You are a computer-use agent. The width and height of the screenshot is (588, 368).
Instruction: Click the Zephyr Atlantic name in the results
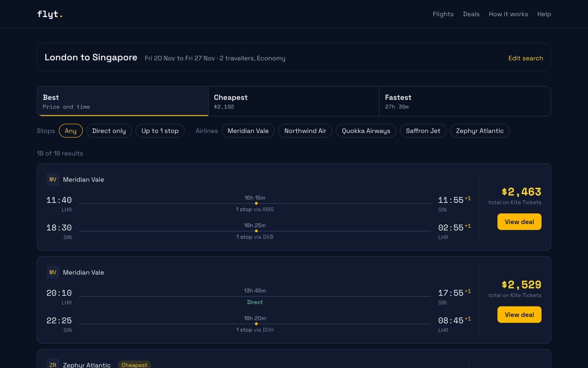87,365
